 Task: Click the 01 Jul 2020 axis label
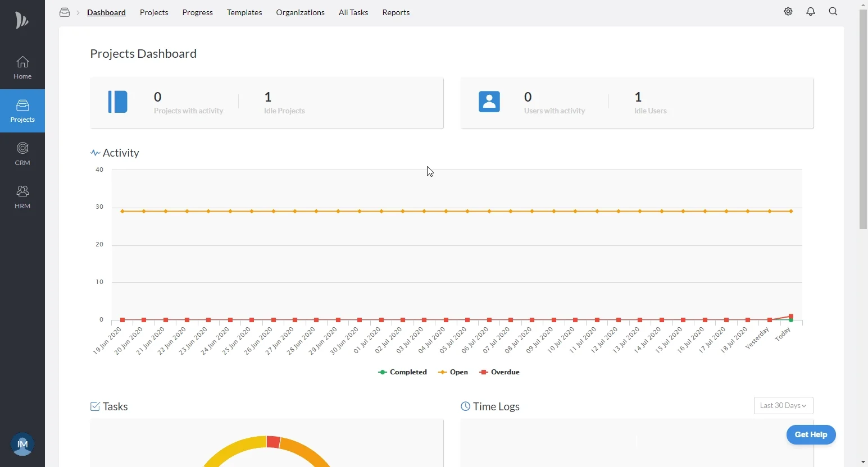tap(367, 341)
